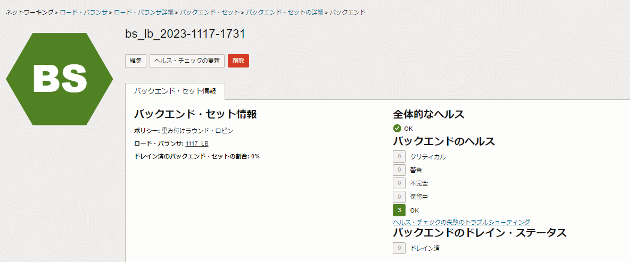Click the バックエンド・セット情報 section heading
The image size is (644, 262).
point(195,114)
